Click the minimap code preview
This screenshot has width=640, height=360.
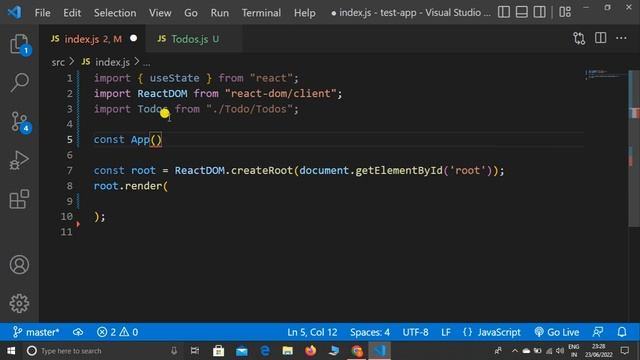coord(606,74)
